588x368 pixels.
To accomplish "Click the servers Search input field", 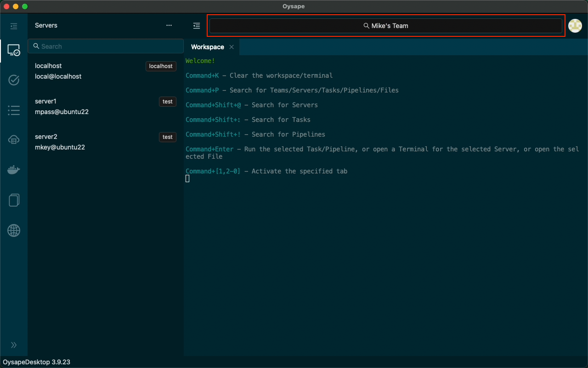I will point(106,46).
